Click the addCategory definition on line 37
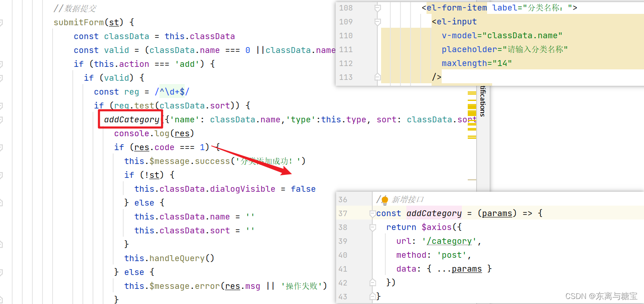 pyautogui.click(x=434, y=214)
